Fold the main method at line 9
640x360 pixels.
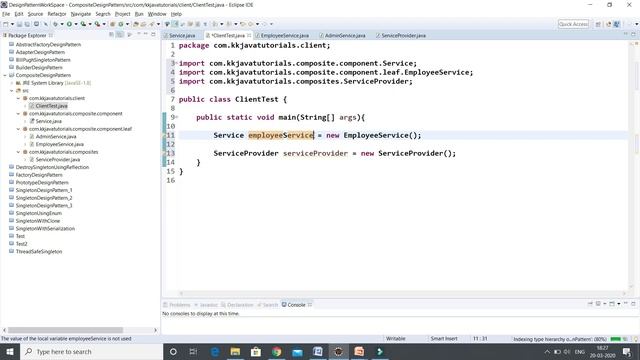pyautogui.click(x=177, y=117)
